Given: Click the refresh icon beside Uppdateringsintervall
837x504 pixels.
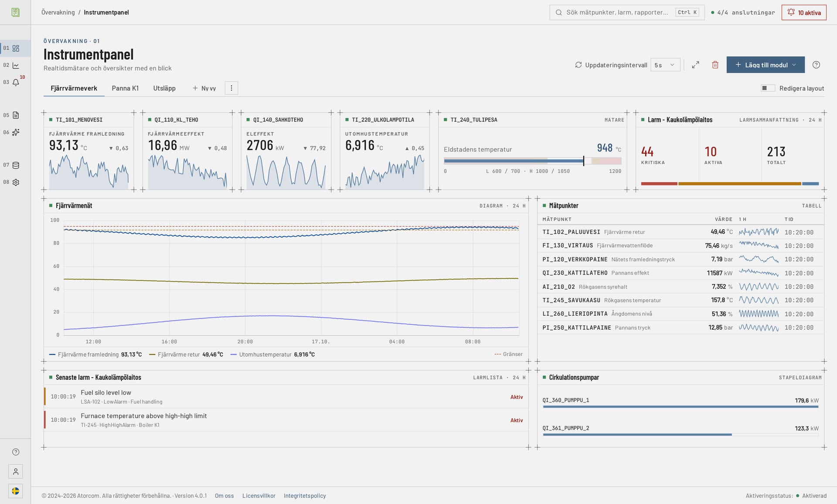Looking at the screenshot, I should tap(578, 65).
